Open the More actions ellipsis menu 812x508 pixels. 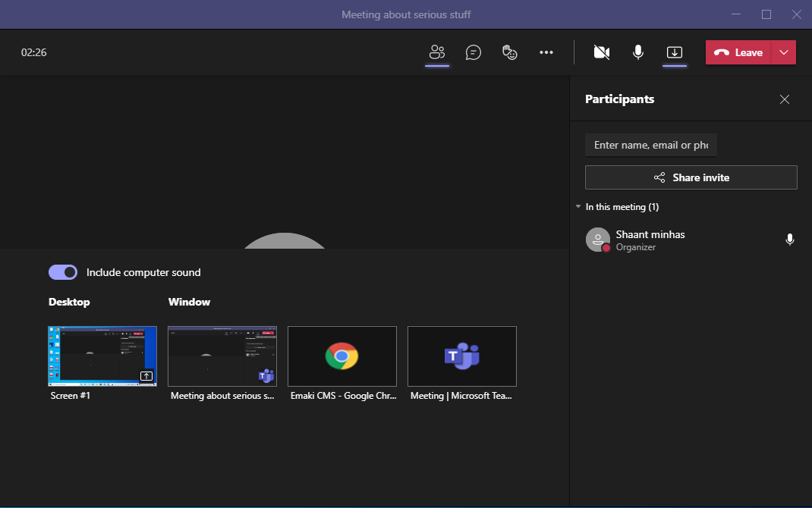(546, 52)
